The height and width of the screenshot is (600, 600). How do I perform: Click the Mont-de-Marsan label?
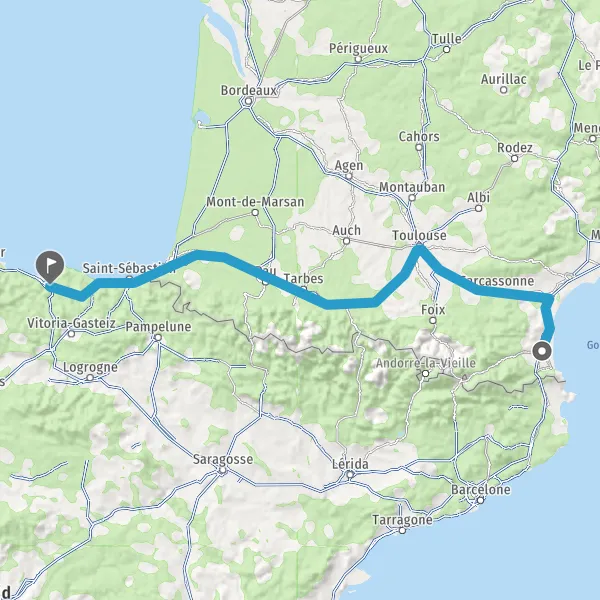pos(255,202)
